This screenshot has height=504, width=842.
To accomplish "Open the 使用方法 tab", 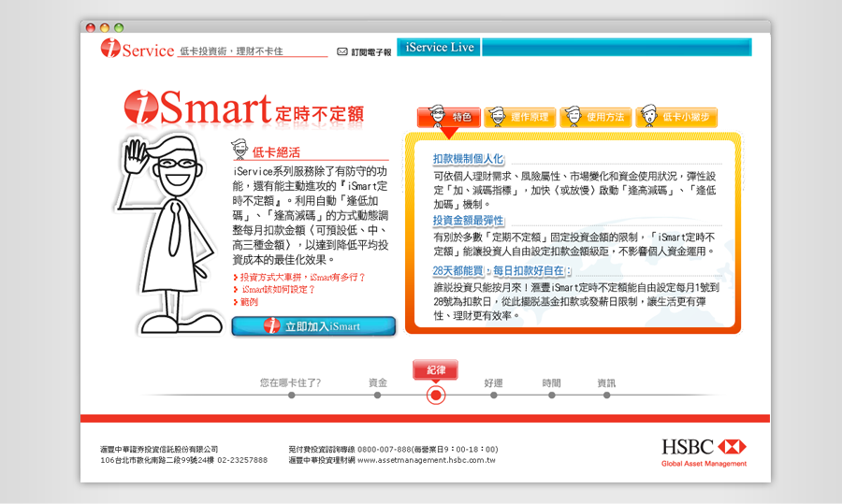I will (x=596, y=117).
